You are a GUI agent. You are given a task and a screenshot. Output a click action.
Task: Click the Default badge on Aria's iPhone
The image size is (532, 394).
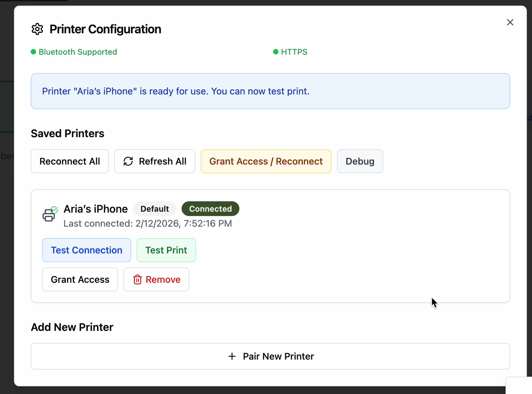coord(154,209)
